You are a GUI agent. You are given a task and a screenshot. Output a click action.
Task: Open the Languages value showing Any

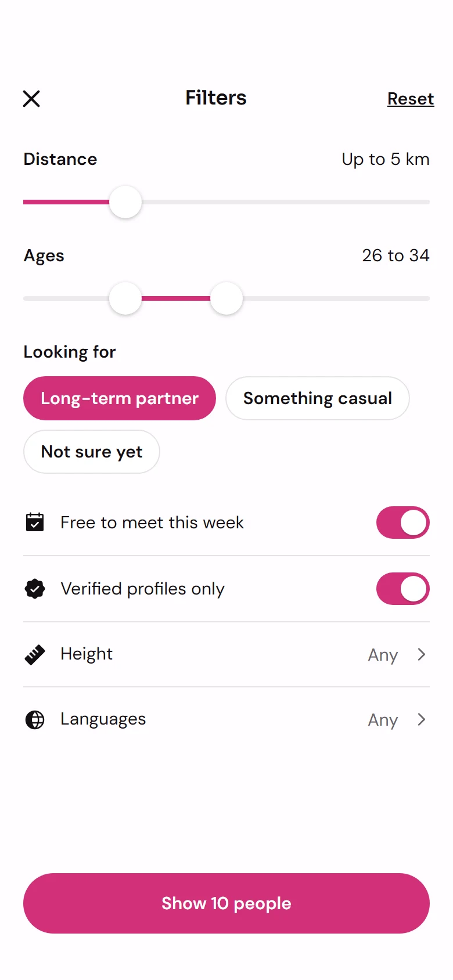(x=383, y=720)
